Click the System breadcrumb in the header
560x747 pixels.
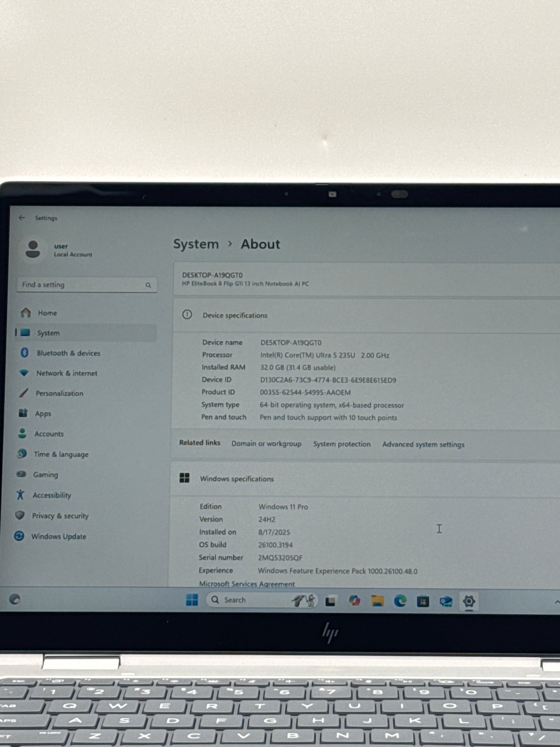[x=196, y=244]
